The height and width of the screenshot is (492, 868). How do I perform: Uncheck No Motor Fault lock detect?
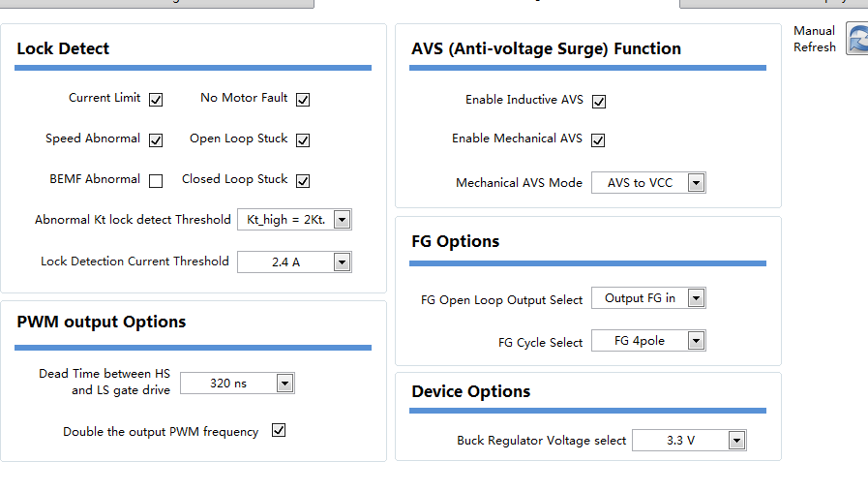(303, 99)
